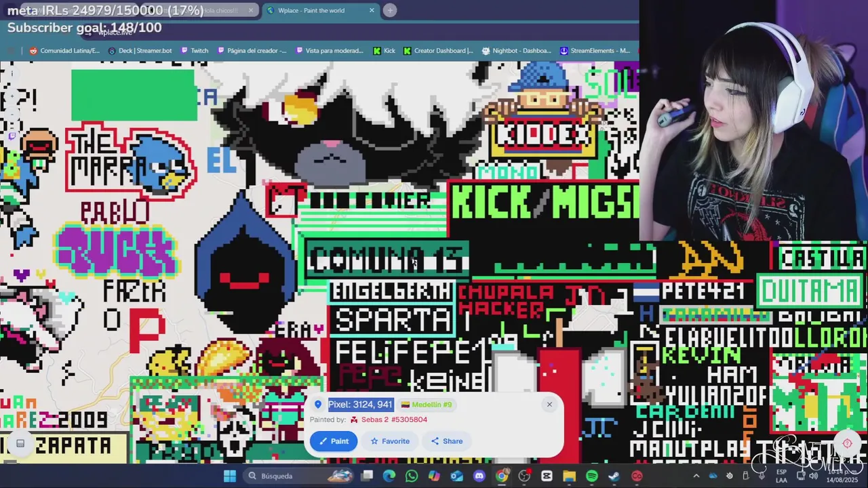
Task: Open the StreamElements bookmark
Action: tap(595, 50)
